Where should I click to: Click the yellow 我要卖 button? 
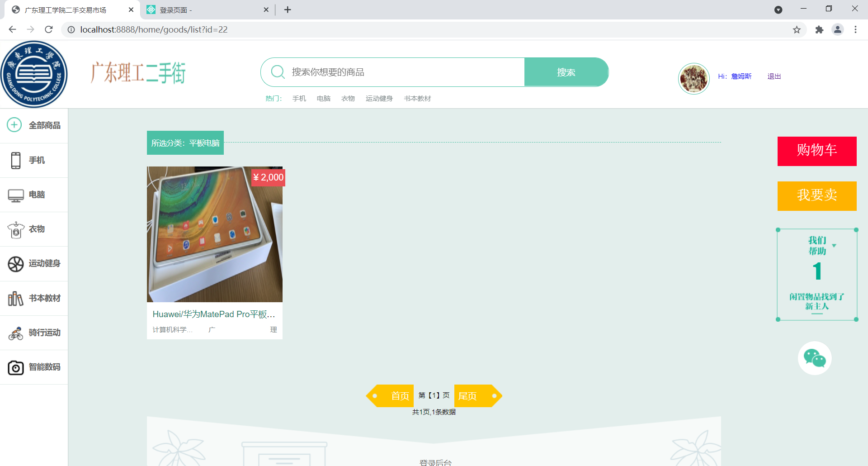pyautogui.click(x=817, y=196)
